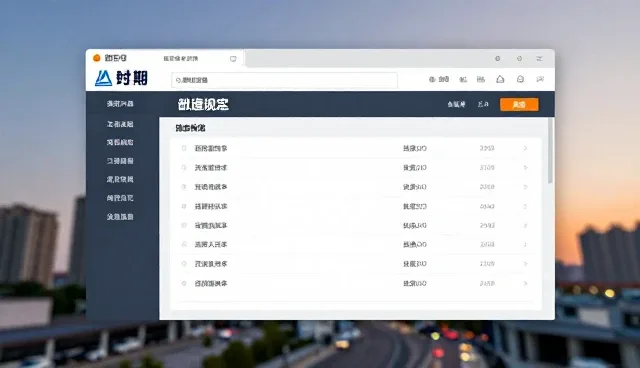Click the short text link directly beside orange button
This screenshot has width=640, height=368.
tap(483, 104)
